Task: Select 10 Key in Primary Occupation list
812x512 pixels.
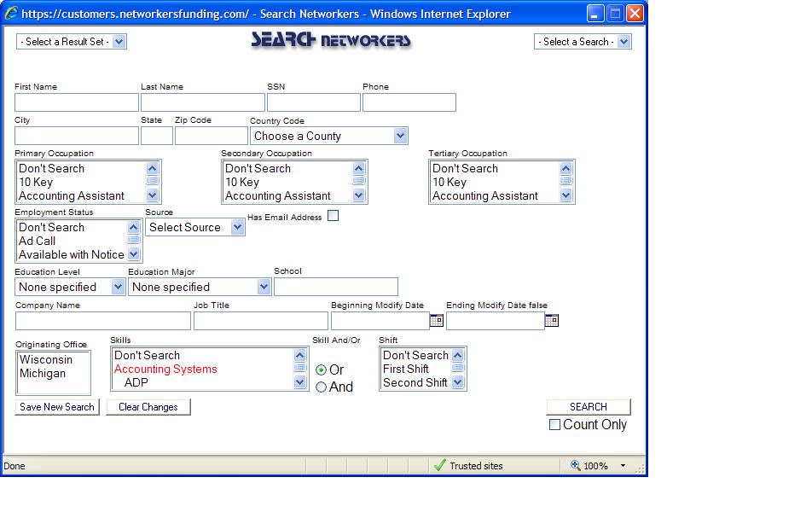Action: [81, 182]
